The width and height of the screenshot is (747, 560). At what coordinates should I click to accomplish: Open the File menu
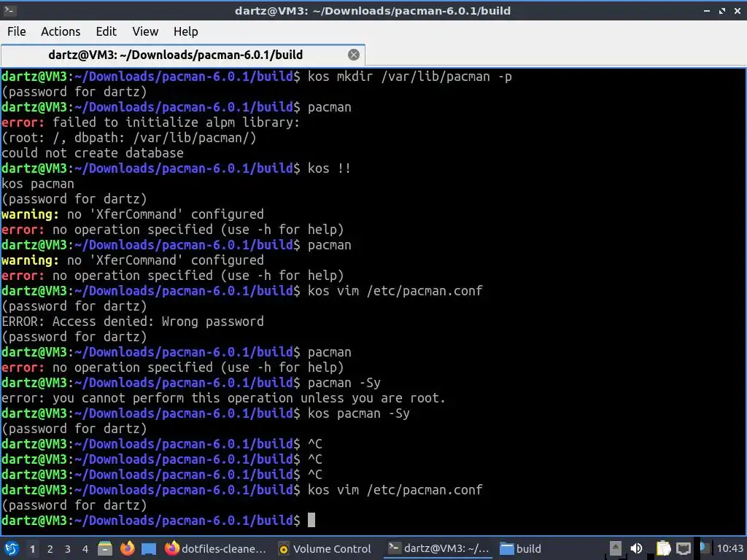coord(17,31)
